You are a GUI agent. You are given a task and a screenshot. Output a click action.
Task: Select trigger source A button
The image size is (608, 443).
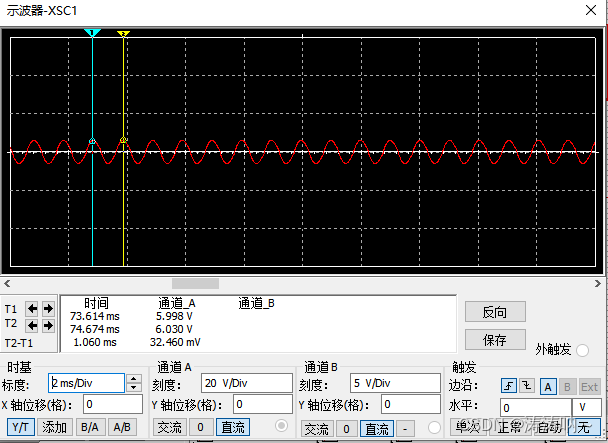coord(548,386)
